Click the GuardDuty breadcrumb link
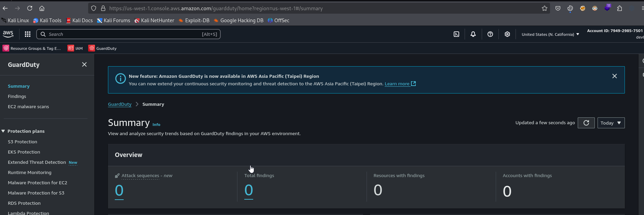Screen dimensions: 644x215 (120, 104)
